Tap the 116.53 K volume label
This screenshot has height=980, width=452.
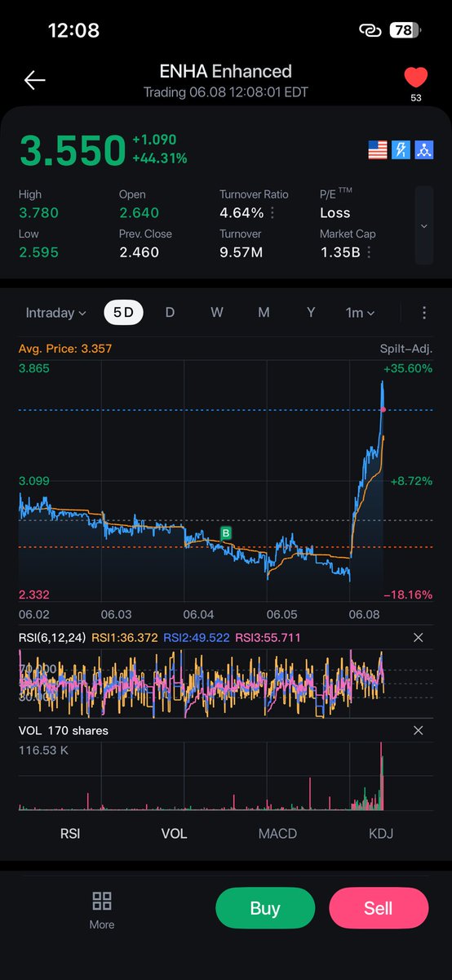tap(44, 749)
